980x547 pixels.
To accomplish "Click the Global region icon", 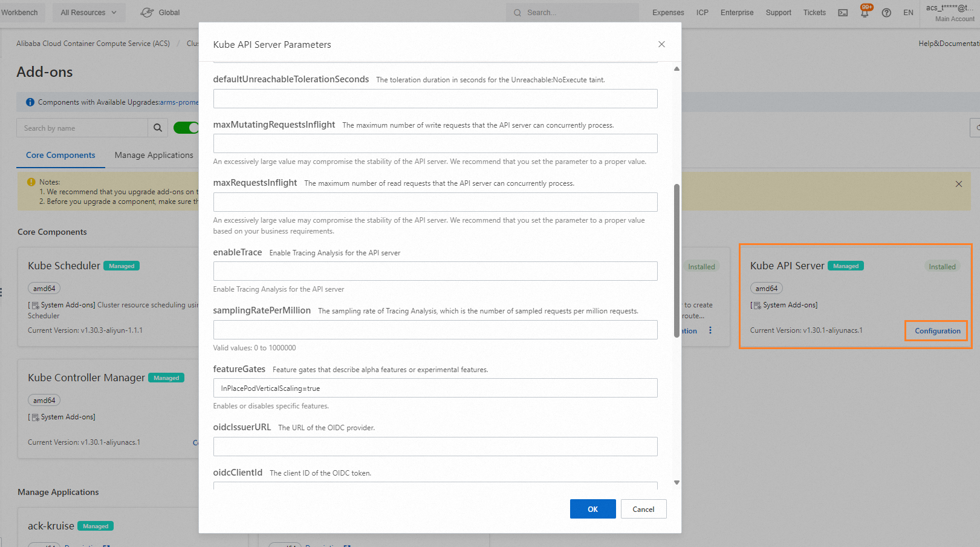I will (147, 12).
